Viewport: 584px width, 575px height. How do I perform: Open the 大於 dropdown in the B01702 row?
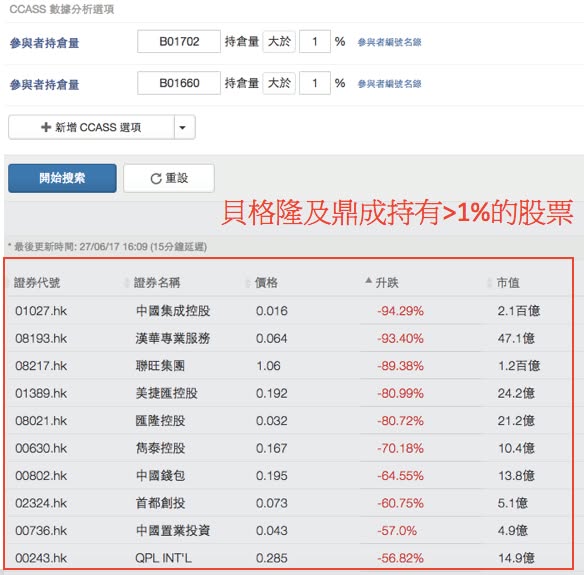[279, 41]
